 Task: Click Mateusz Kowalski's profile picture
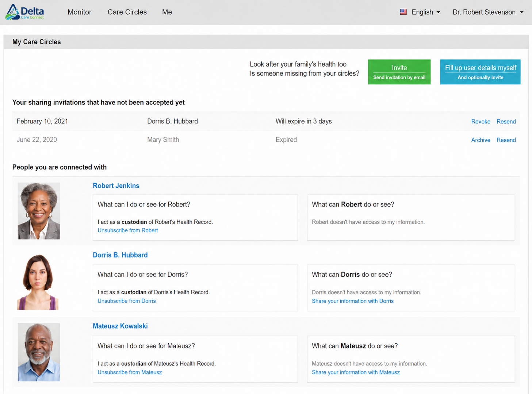point(39,352)
